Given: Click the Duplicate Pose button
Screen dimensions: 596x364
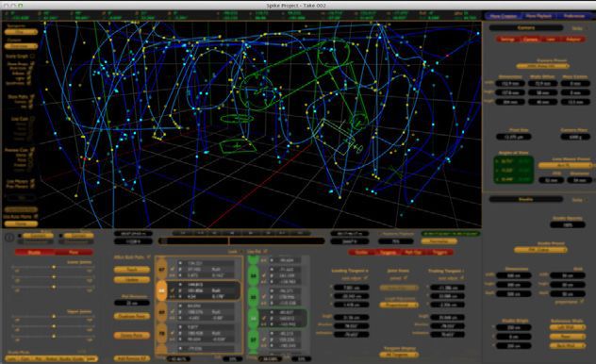Looking at the screenshot, I should point(132,316).
